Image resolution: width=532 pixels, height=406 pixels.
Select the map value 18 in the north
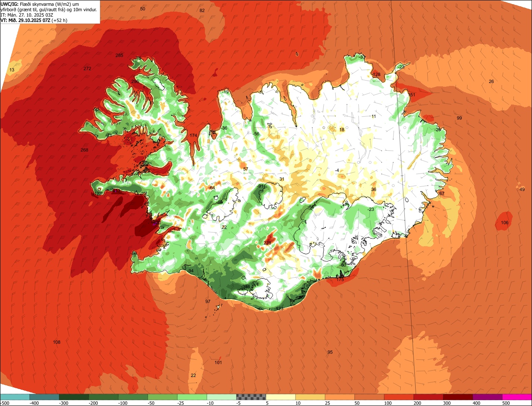pyautogui.click(x=342, y=130)
